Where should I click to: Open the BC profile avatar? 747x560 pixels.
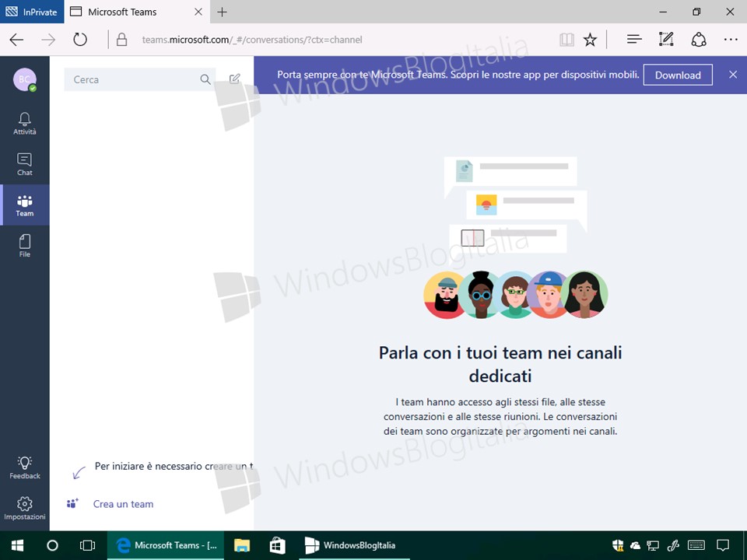(x=25, y=79)
